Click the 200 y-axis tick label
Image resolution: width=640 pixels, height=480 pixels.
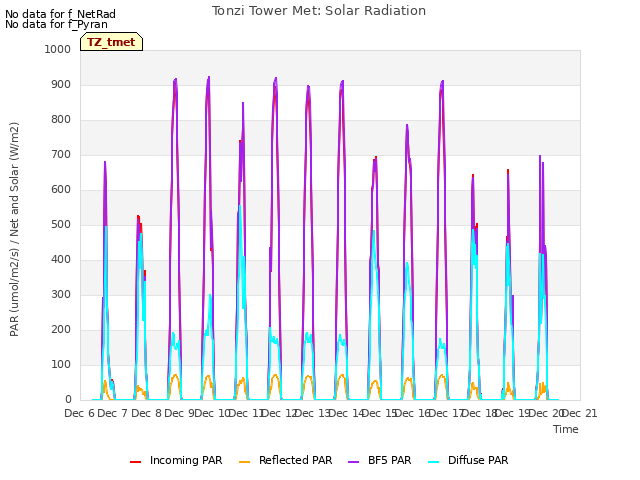(x=61, y=330)
